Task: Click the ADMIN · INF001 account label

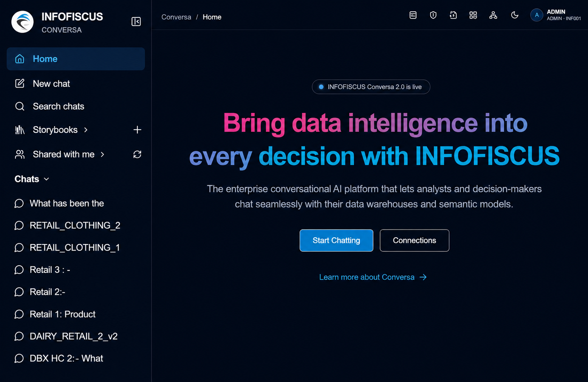Action: [564, 19]
